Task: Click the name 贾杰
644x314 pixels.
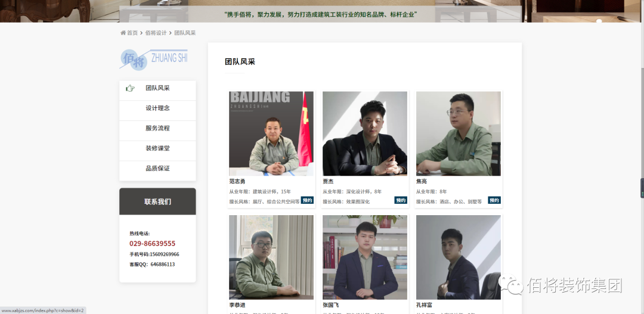Action: (x=328, y=181)
